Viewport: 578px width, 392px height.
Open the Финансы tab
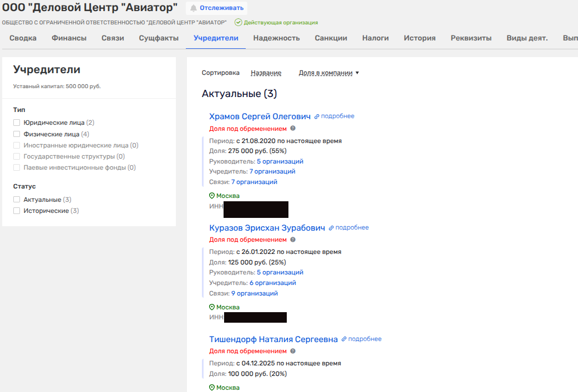click(69, 38)
